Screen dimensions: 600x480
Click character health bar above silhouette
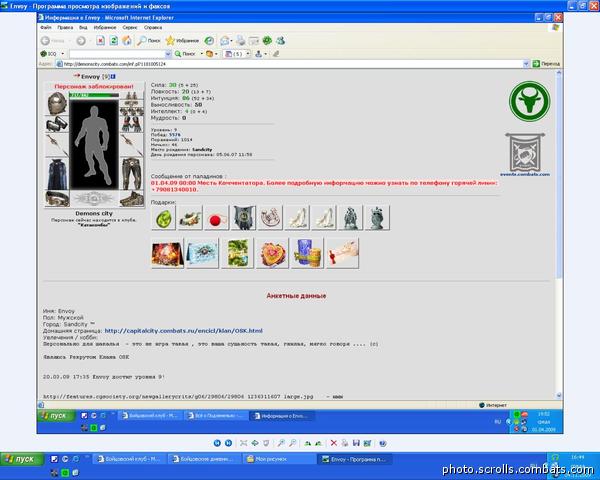(94, 95)
